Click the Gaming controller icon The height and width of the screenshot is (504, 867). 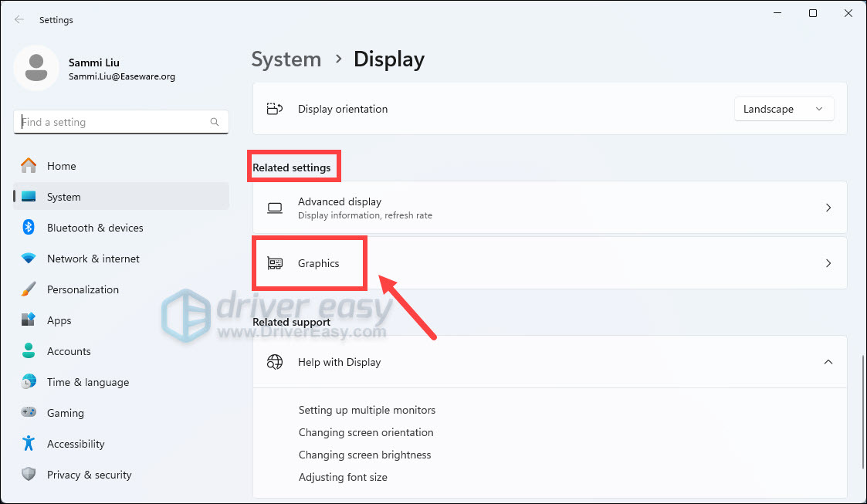[x=29, y=412]
